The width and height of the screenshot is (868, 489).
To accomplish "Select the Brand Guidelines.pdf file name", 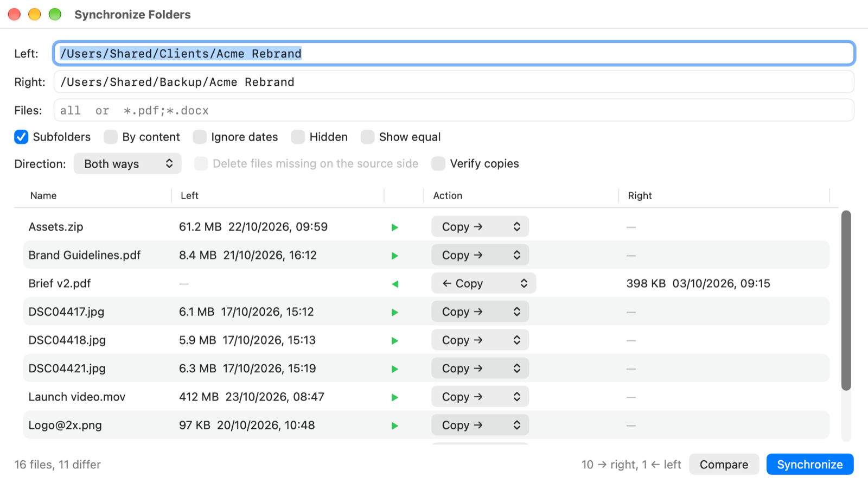I will (85, 255).
